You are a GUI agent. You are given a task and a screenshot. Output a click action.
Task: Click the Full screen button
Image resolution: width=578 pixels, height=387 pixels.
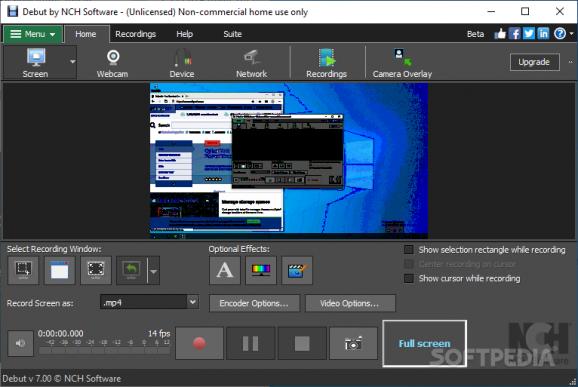[x=425, y=344]
